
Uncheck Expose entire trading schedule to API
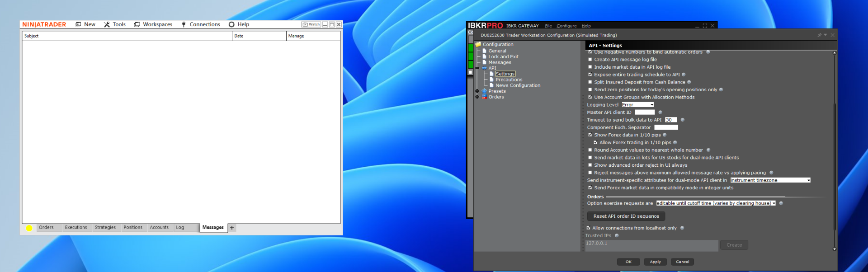590,75
